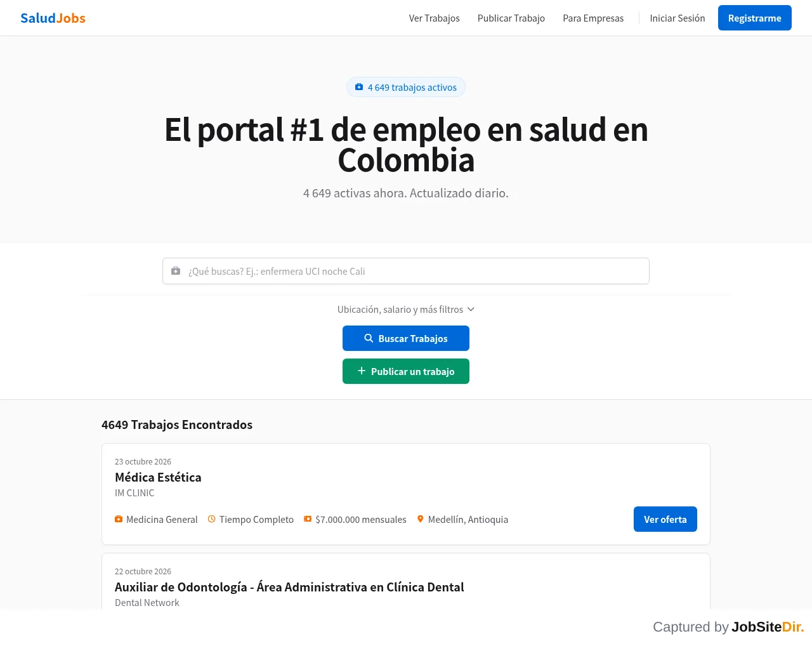Screen dimensions: 812x646
Task: Click the 4 649 trabajos activos badge
Action: pos(406,87)
